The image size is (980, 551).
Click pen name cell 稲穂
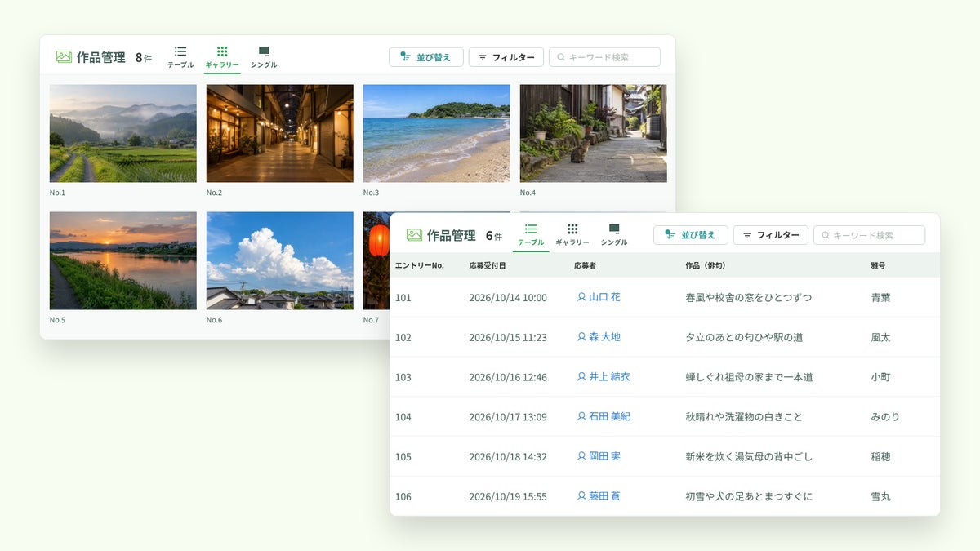pos(880,457)
